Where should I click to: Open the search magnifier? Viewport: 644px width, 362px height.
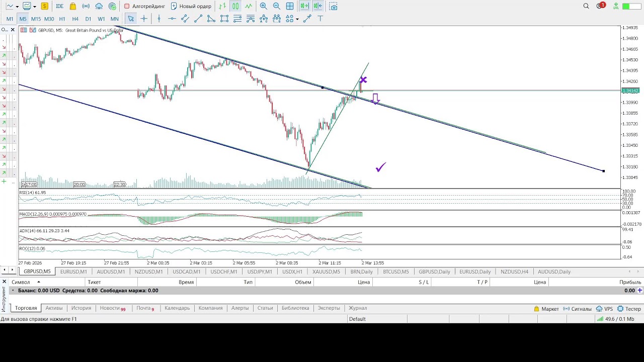586,6
